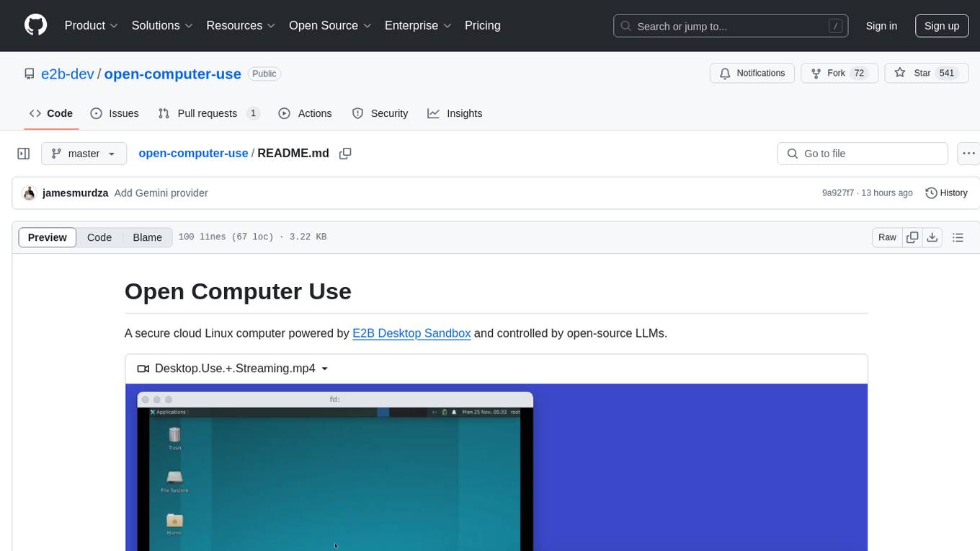Fork this repository

pyautogui.click(x=839, y=74)
